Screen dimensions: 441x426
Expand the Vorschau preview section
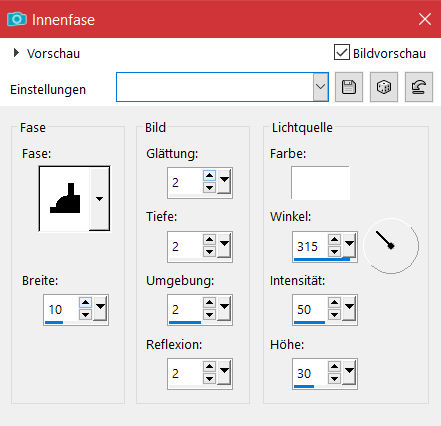coord(16,53)
